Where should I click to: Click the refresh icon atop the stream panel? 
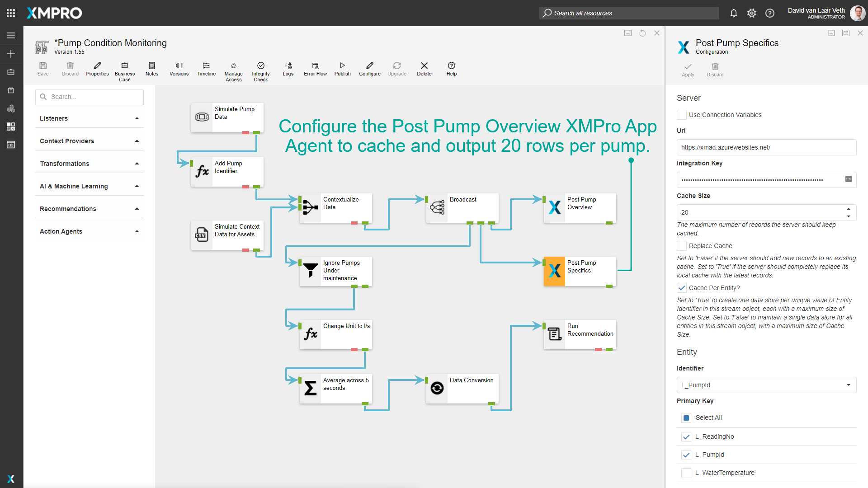coord(642,33)
